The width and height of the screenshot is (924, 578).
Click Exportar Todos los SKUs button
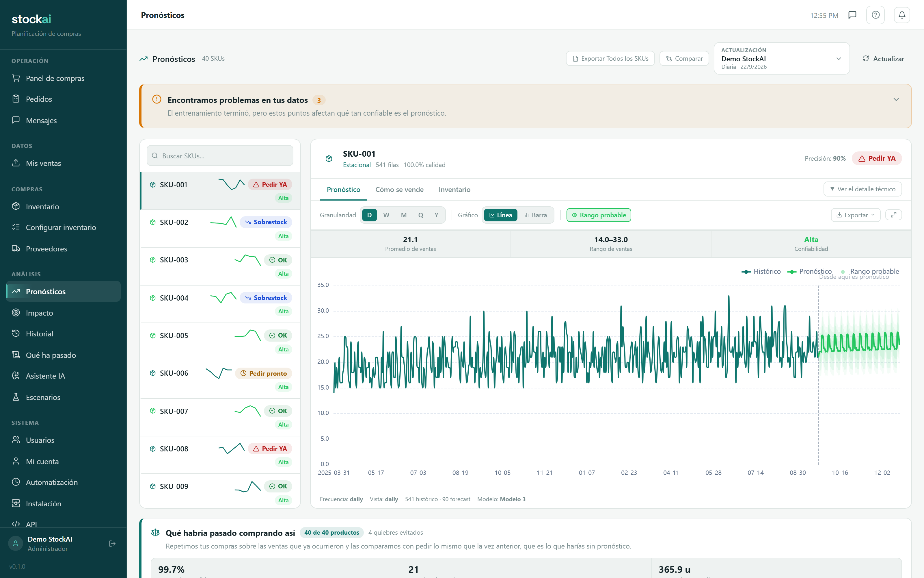(610, 58)
